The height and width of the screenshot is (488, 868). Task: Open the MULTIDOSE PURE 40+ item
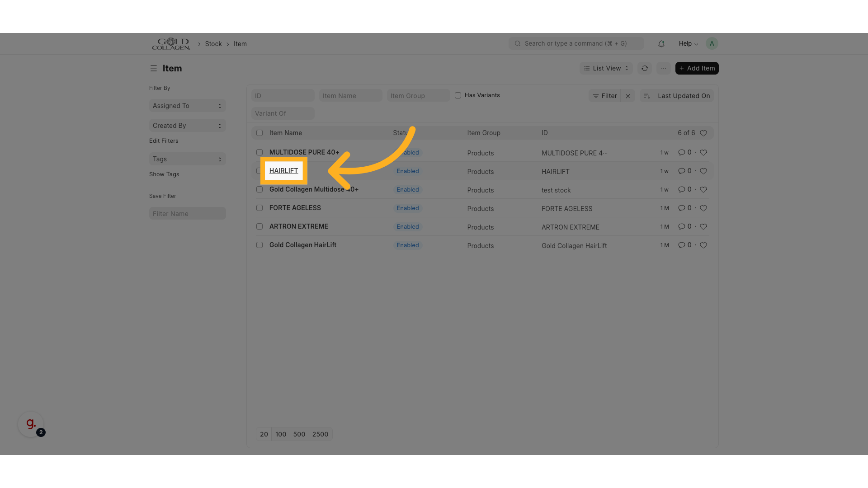click(x=304, y=152)
